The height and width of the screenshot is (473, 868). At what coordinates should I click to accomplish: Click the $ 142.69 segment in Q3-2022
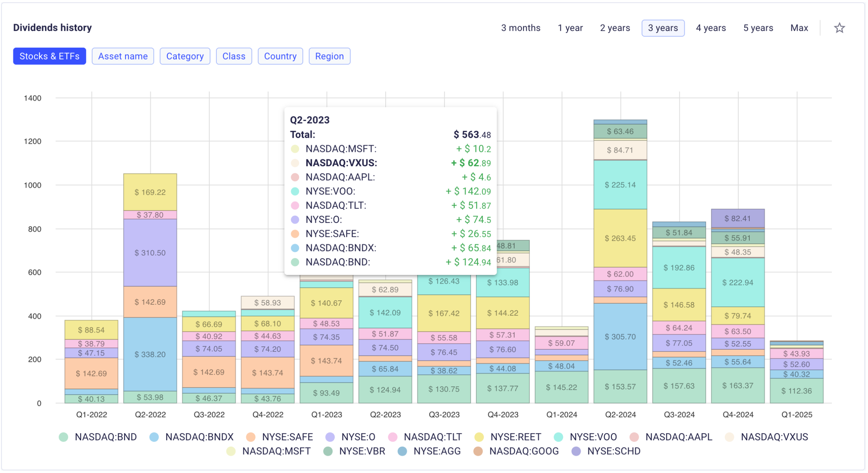(209, 372)
